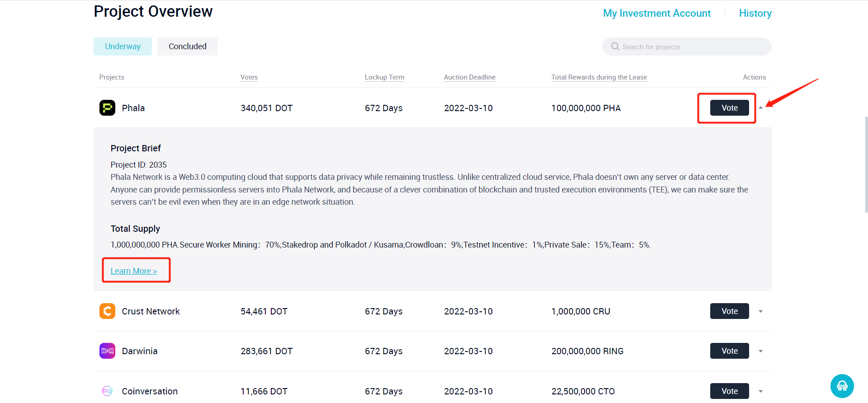Click the 283,661 DOT votes value
This screenshot has height=403, width=868.
267,351
